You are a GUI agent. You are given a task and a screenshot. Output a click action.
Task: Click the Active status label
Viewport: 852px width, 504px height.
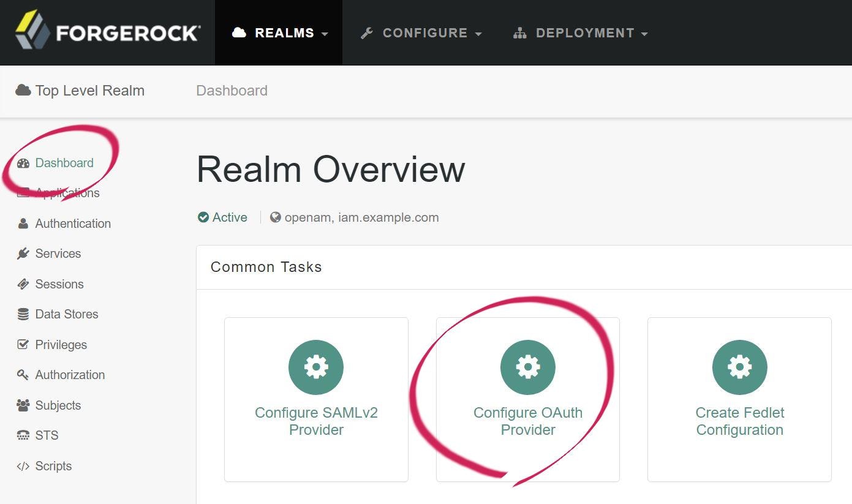[230, 217]
